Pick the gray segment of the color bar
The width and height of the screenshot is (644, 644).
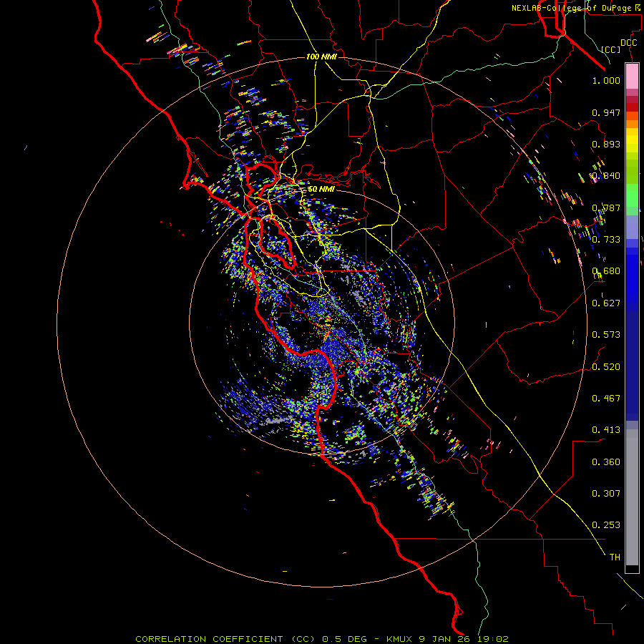632,497
